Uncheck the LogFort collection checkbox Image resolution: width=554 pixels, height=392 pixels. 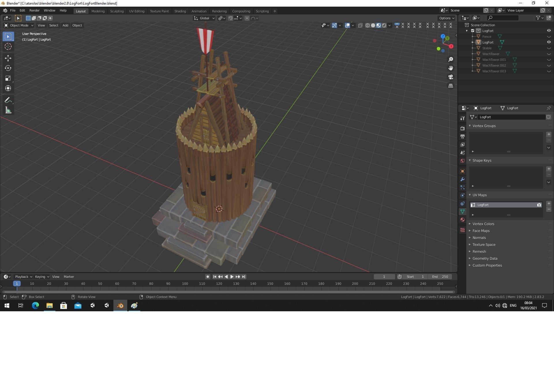pos(473,31)
